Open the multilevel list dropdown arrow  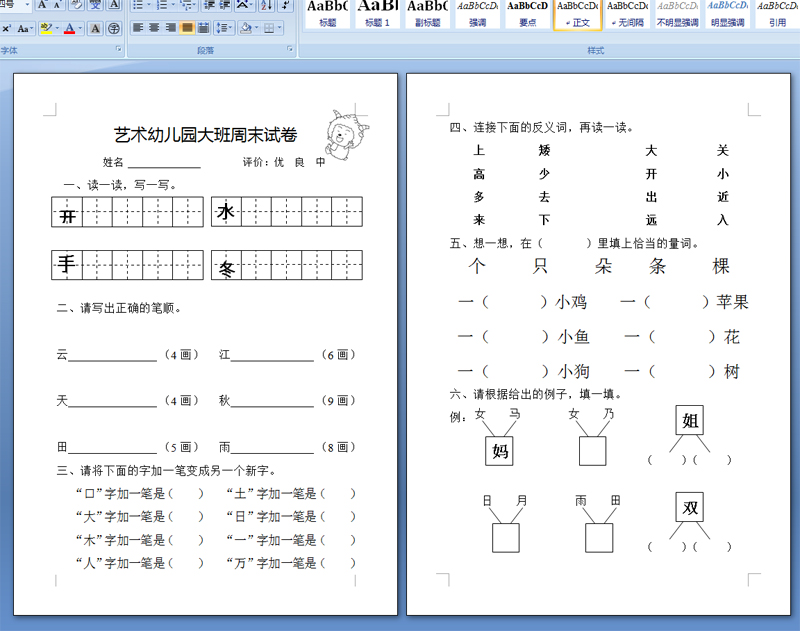[x=195, y=5]
